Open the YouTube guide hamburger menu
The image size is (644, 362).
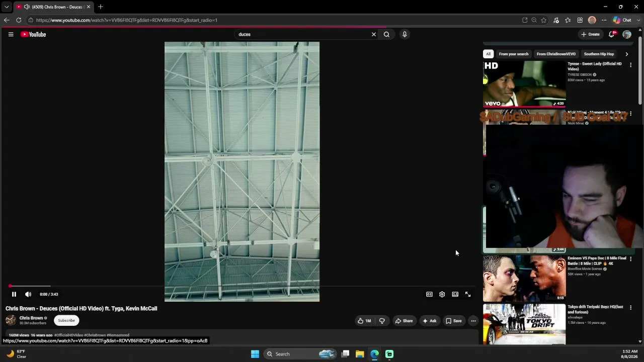click(x=11, y=34)
